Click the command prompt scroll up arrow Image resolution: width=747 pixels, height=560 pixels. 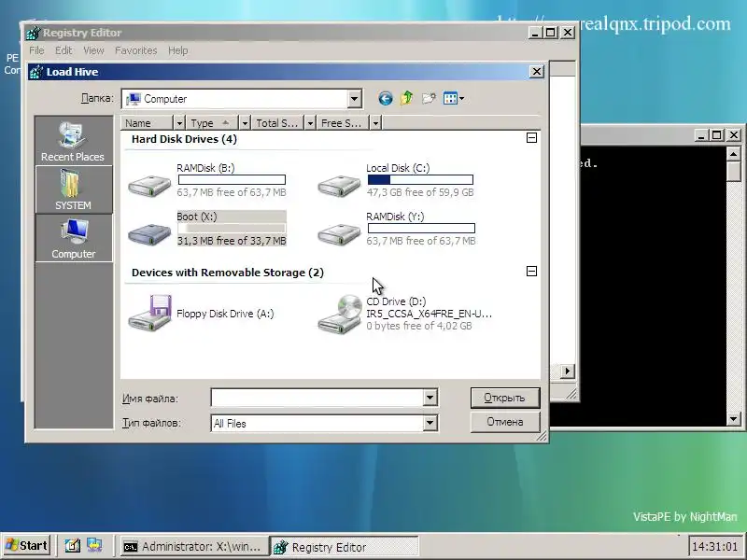coord(733,154)
